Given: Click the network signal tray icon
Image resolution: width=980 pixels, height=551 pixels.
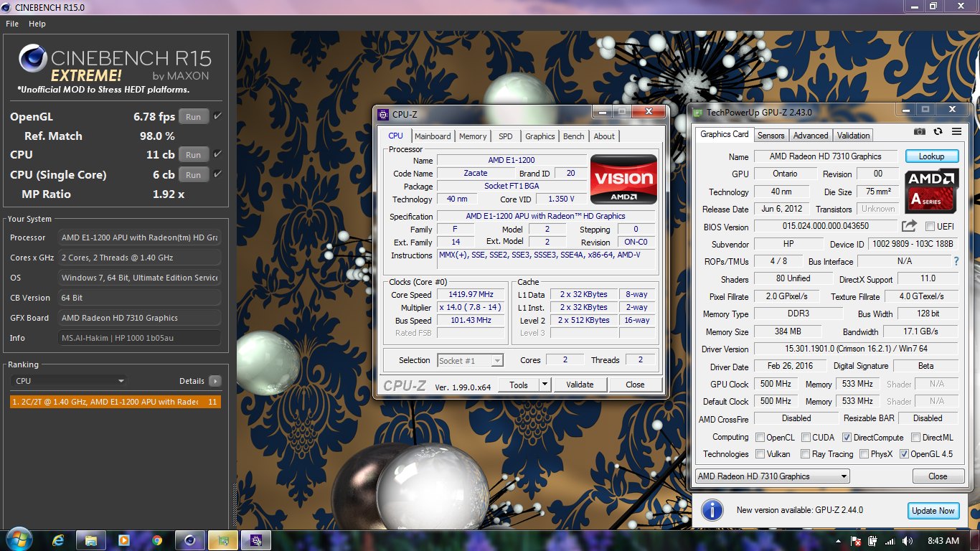Looking at the screenshot, I should (x=890, y=540).
